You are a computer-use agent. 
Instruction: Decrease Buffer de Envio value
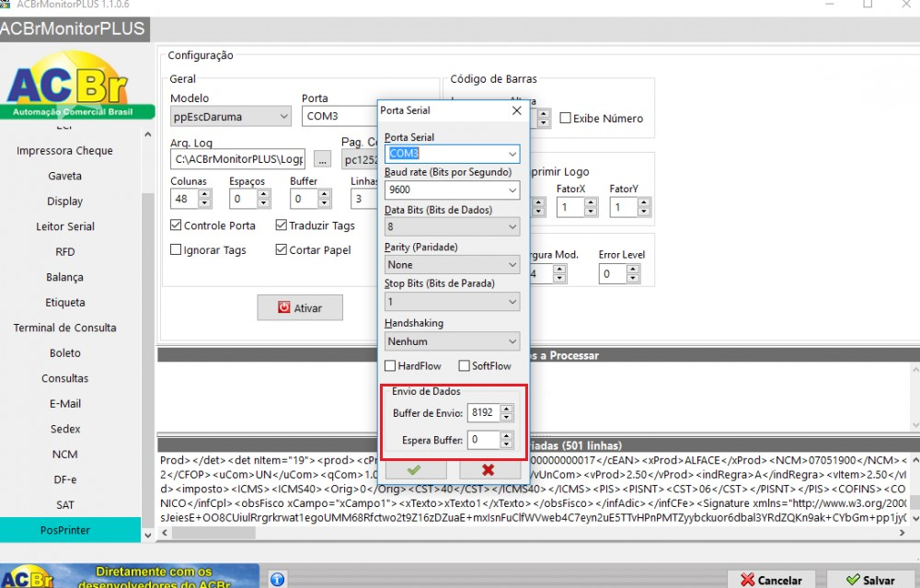pos(507,417)
